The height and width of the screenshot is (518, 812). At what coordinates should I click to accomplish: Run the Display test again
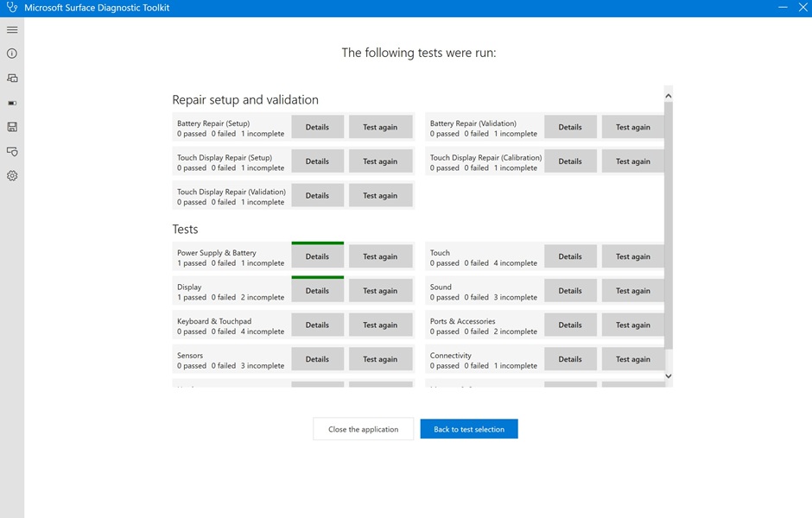click(381, 290)
